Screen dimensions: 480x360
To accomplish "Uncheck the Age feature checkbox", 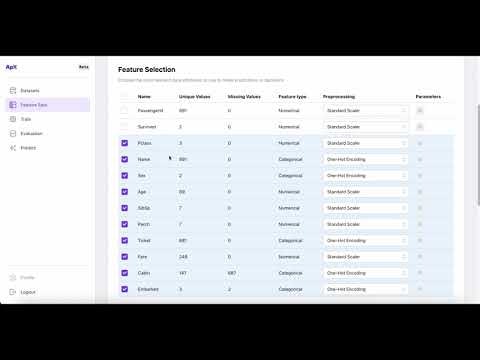I will (124, 192).
